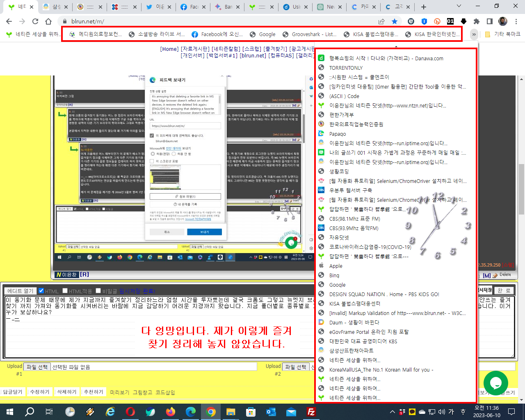Open CBS(93.9Mhz 음악FM) bookmark
Image resolution: width=525 pixels, height=420 pixels.
[x=354, y=228]
